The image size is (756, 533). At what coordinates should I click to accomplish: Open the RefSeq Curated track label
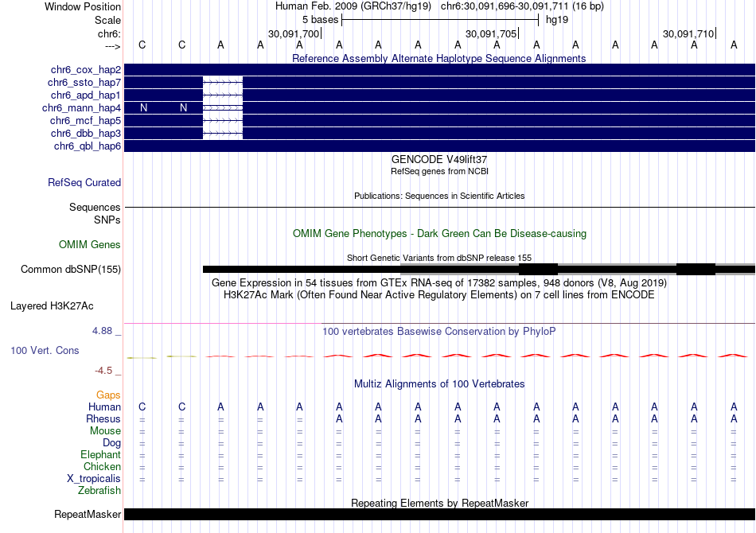pos(84,183)
